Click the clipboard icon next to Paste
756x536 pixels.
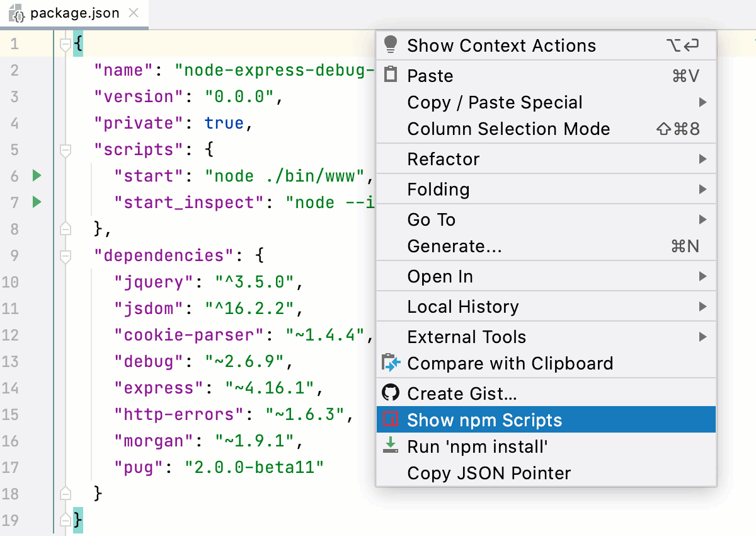(x=391, y=75)
